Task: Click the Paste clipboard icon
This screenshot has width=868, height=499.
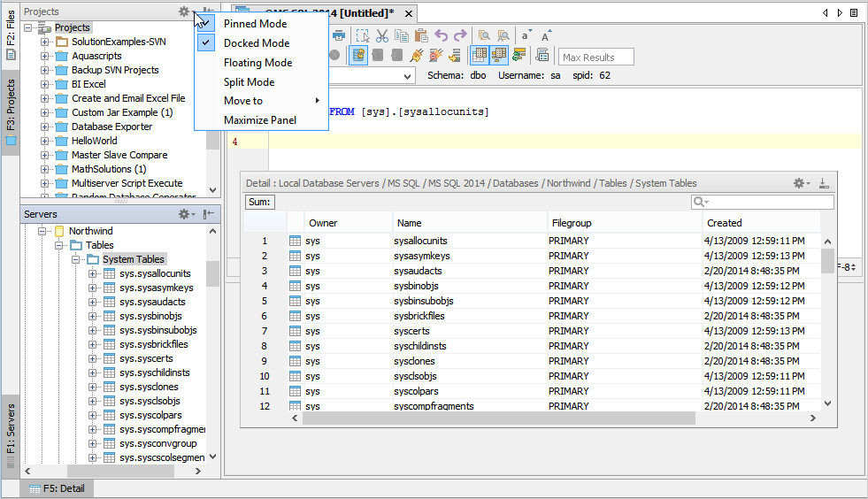Action: (x=421, y=36)
